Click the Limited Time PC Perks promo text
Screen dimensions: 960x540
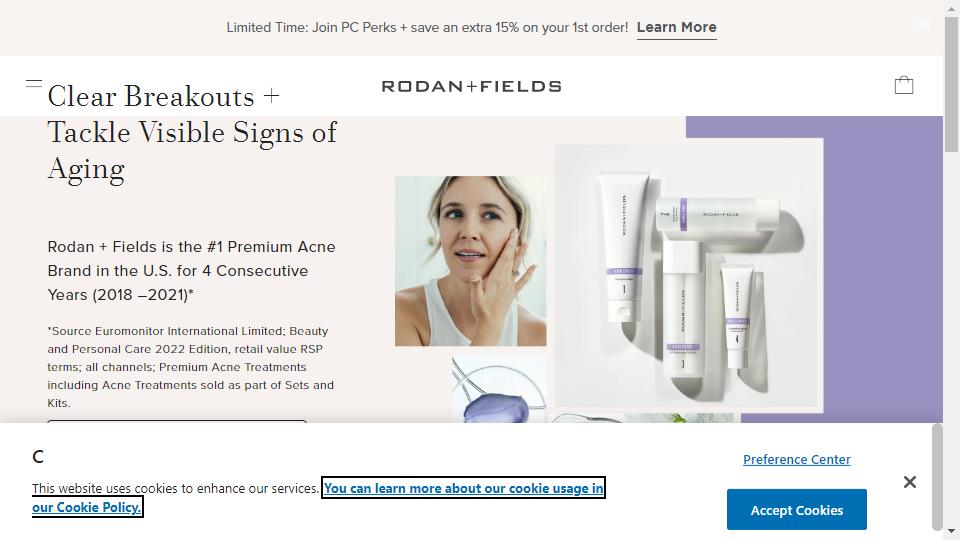[x=427, y=28]
